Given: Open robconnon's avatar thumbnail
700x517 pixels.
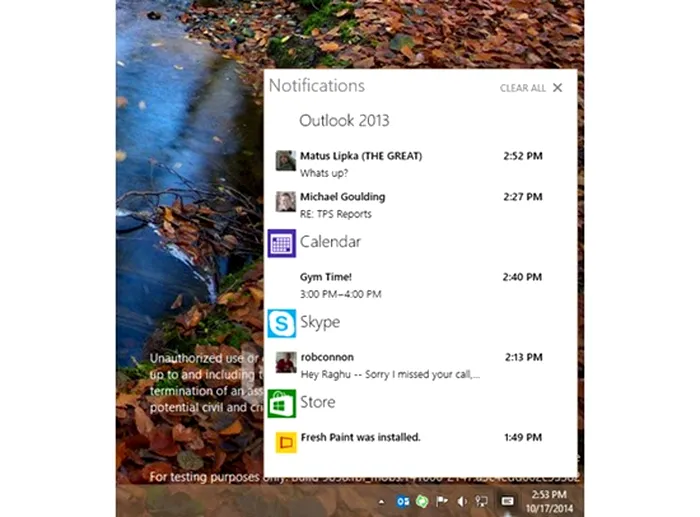Looking at the screenshot, I should pos(286,362).
